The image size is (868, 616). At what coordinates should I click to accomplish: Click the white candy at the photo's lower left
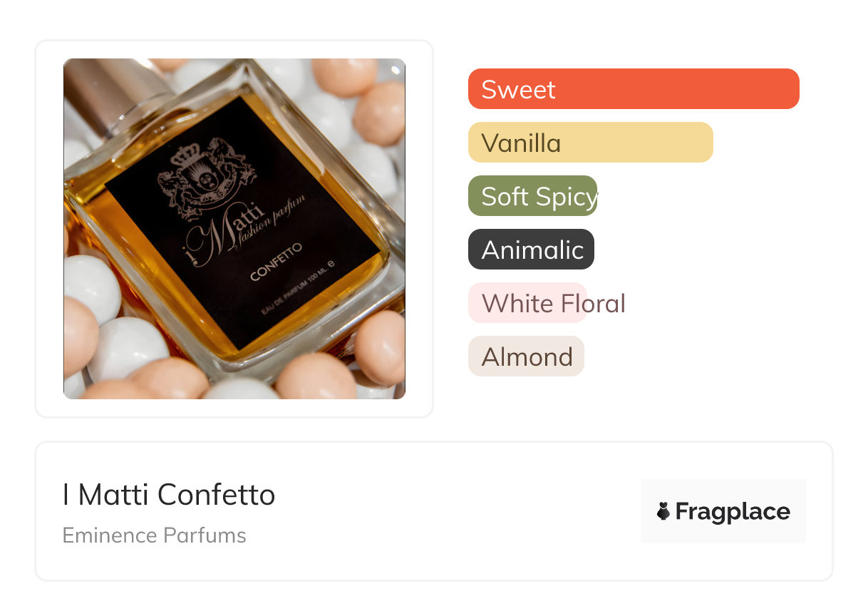click(x=127, y=349)
